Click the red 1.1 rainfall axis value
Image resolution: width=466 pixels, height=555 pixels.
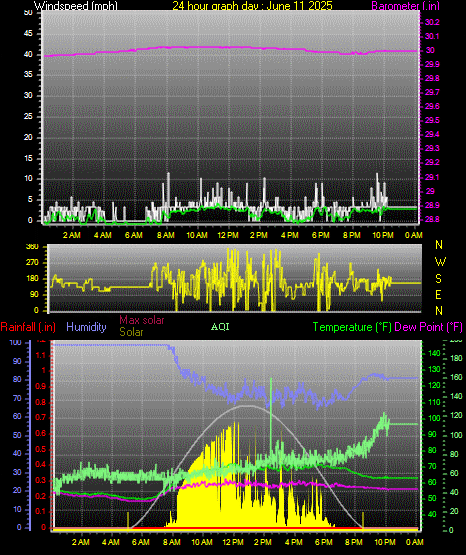(41, 355)
